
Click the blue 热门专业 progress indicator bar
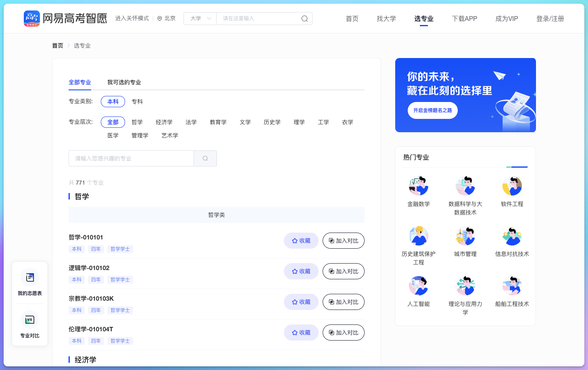click(517, 167)
